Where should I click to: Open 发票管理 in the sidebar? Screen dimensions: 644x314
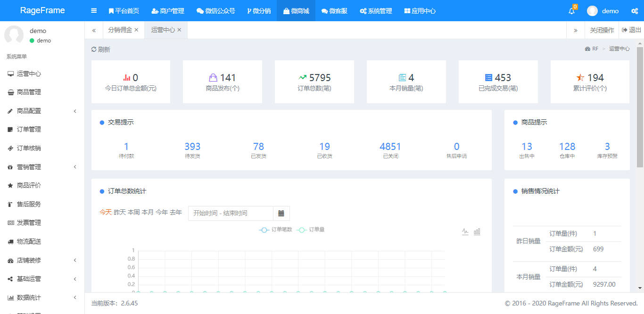(x=42, y=223)
